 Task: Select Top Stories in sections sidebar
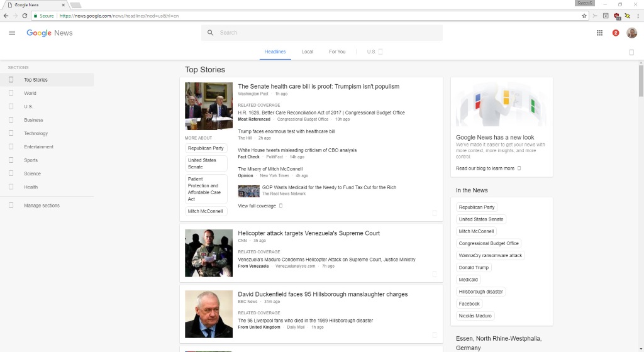click(47, 80)
